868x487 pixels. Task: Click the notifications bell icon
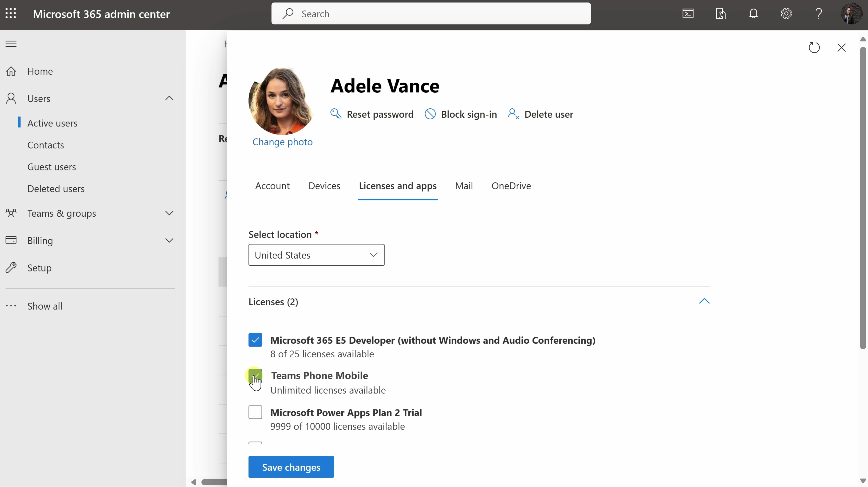(753, 13)
